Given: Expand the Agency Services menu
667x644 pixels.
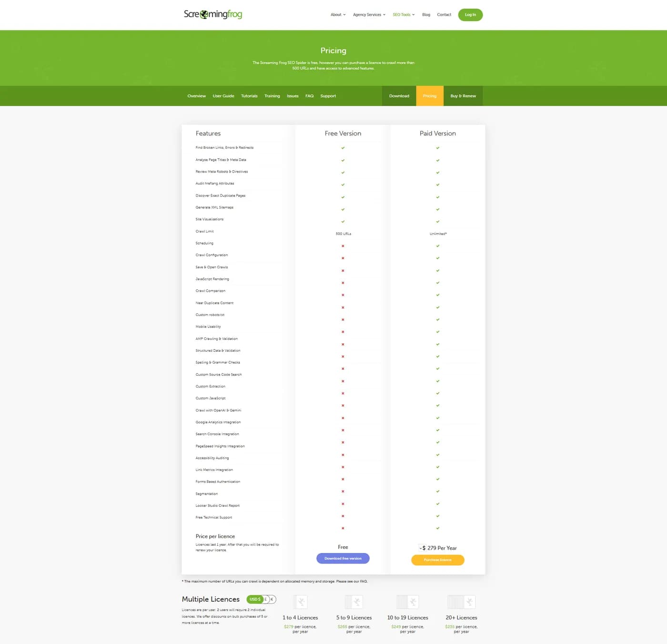Looking at the screenshot, I should tap(369, 15).
